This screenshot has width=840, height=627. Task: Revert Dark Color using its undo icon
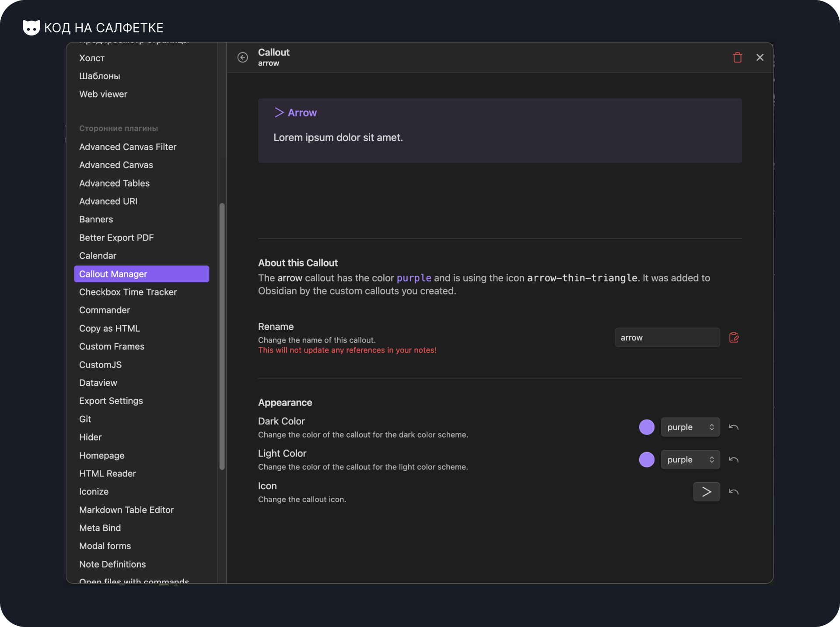pyautogui.click(x=734, y=427)
